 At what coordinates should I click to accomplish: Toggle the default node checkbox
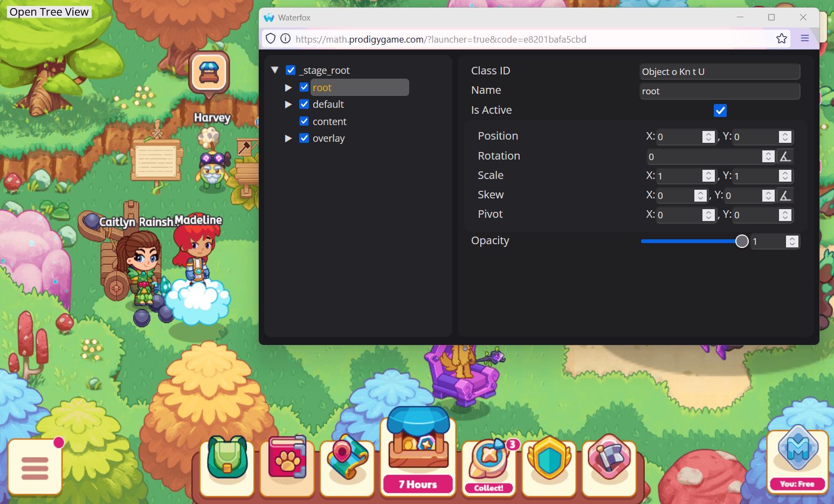tap(304, 104)
